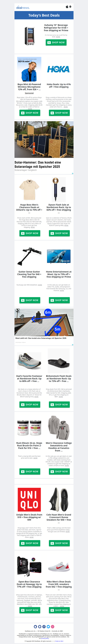Click Shop Now under Hoka Deals

click(59, 113)
